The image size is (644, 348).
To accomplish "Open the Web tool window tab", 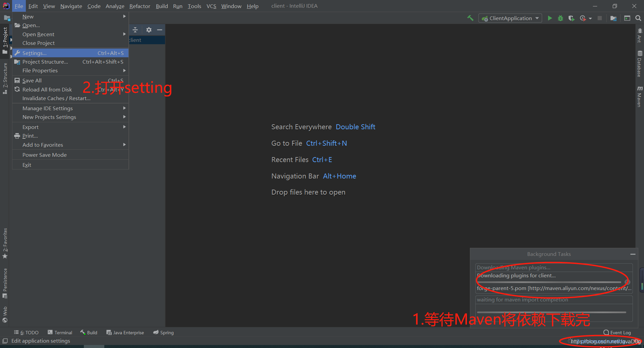I will point(5,314).
